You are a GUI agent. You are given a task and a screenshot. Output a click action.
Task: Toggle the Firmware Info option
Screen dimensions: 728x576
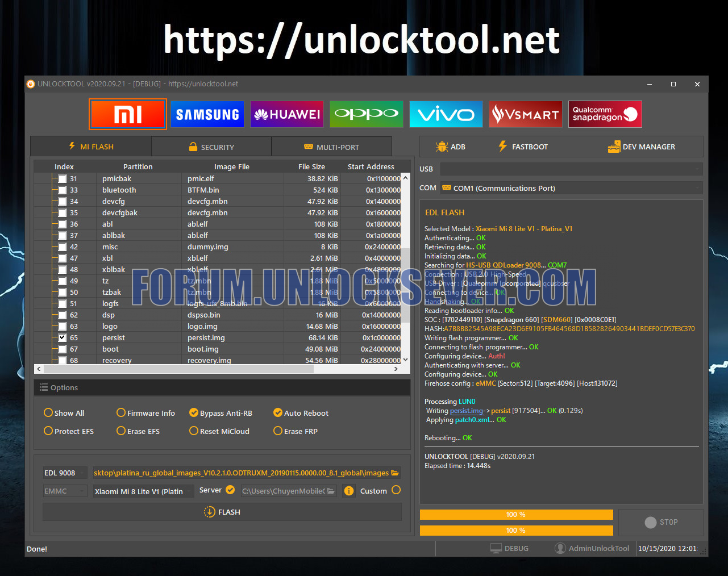coord(121,412)
